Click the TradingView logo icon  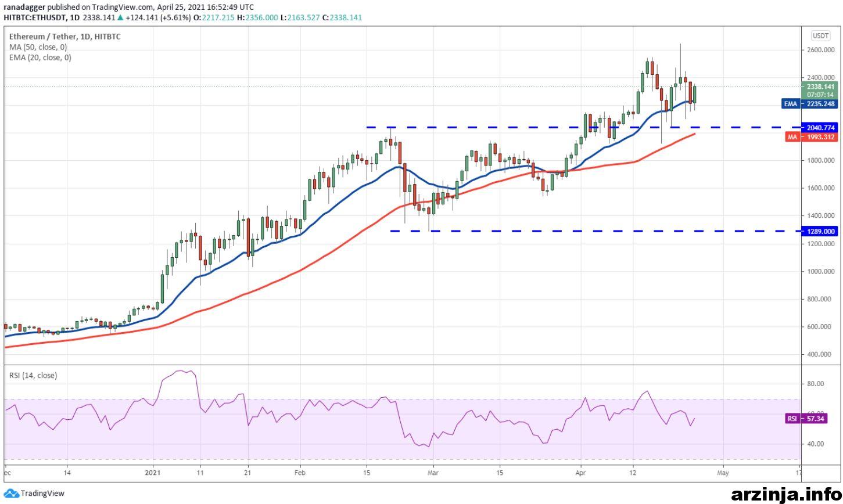point(12,494)
